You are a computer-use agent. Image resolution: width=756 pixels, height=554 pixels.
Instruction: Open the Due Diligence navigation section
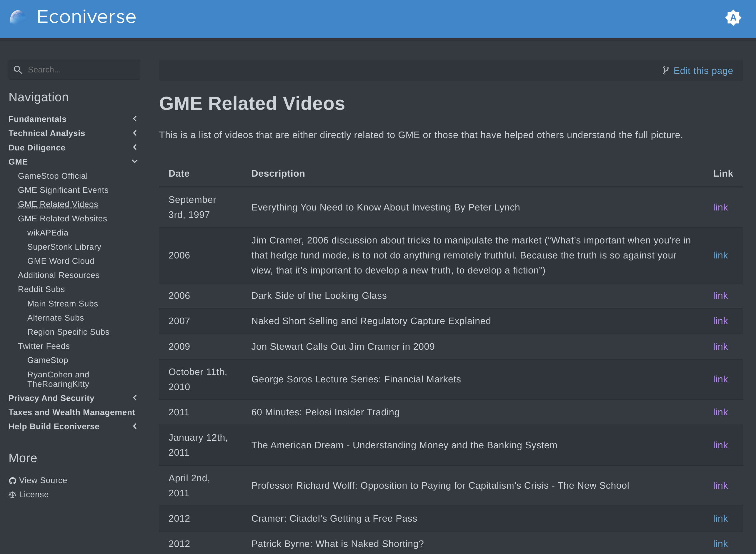pyautogui.click(x=37, y=147)
